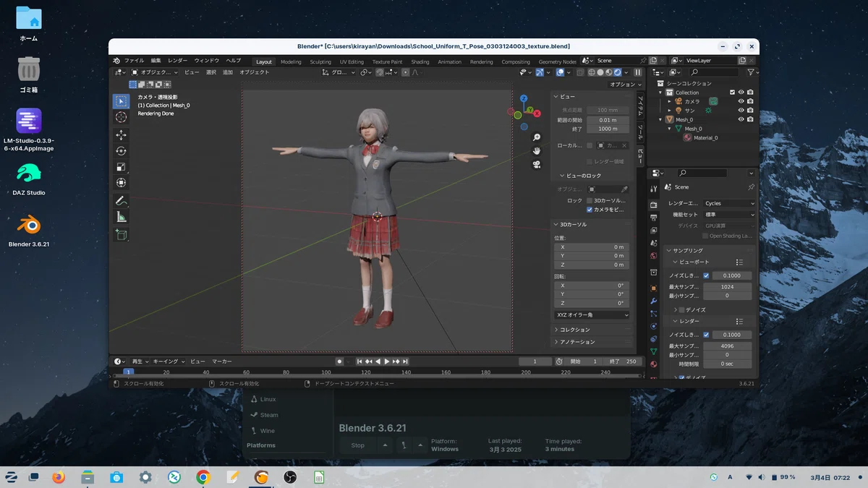Open the ファイル menu

pos(134,61)
